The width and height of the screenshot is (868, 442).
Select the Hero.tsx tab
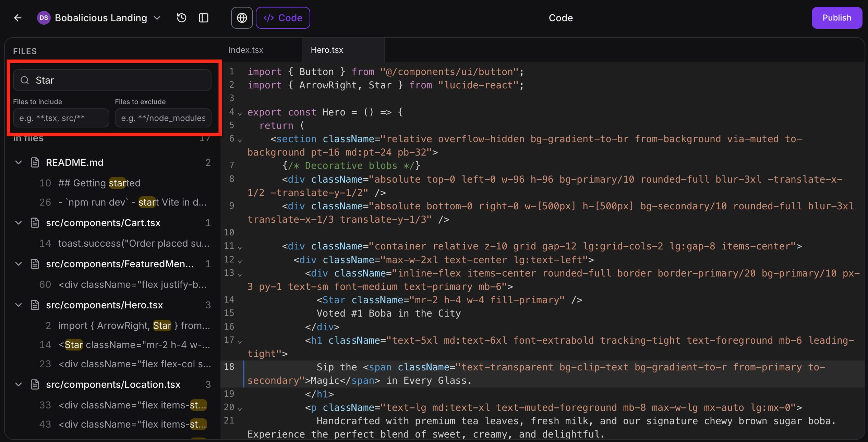point(327,50)
